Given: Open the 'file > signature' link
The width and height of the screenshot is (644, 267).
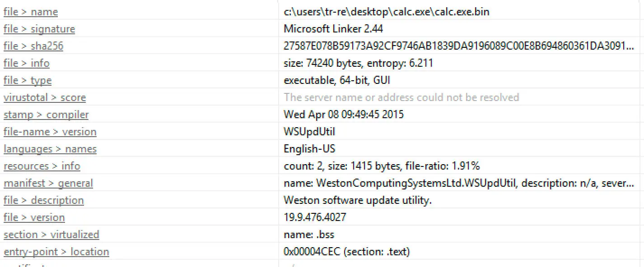Looking at the screenshot, I should point(39,29).
